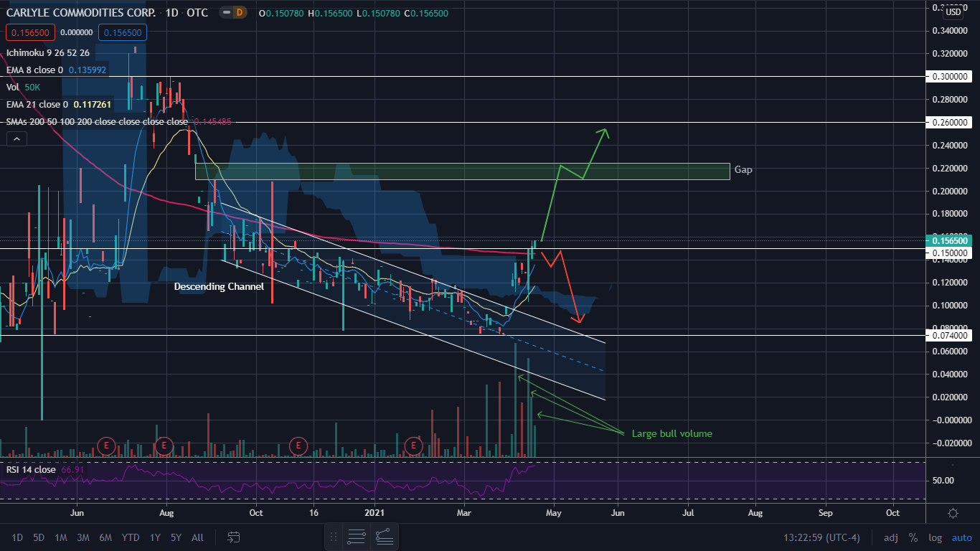Click the first earnings 'E' marker near June
980x551 pixels.
107,446
